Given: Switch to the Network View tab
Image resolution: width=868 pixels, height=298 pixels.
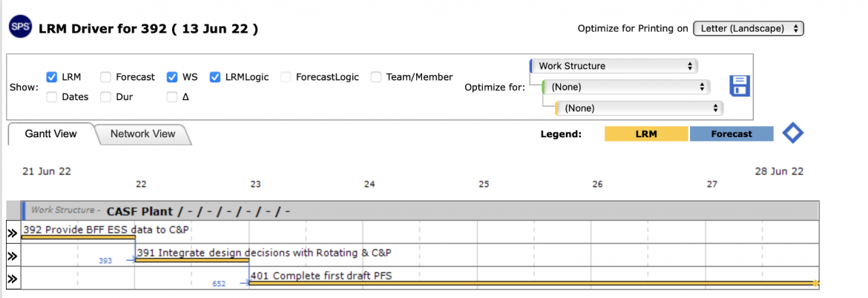Looking at the screenshot, I should (x=143, y=133).
